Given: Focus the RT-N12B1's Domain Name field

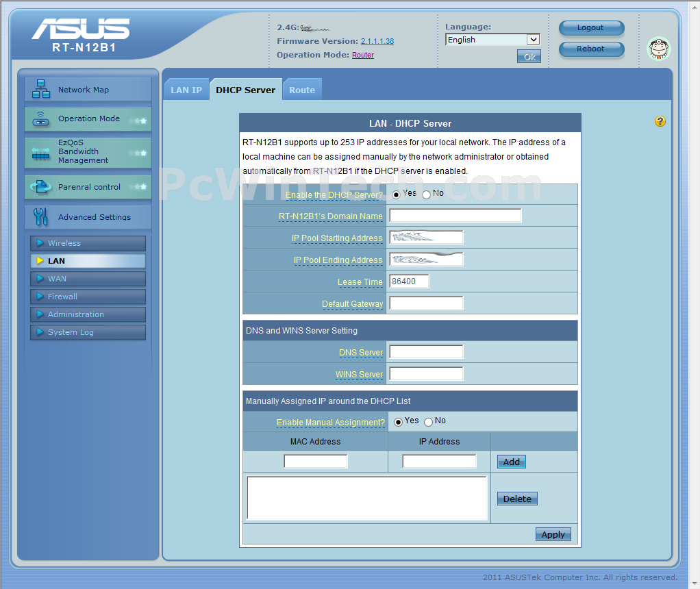Looking at the screenshot, I should pyautogui.click(x=455, y=216).
